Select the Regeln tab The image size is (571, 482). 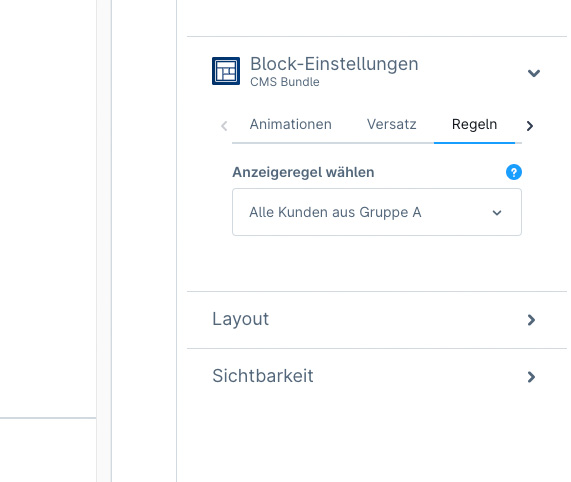474,125
